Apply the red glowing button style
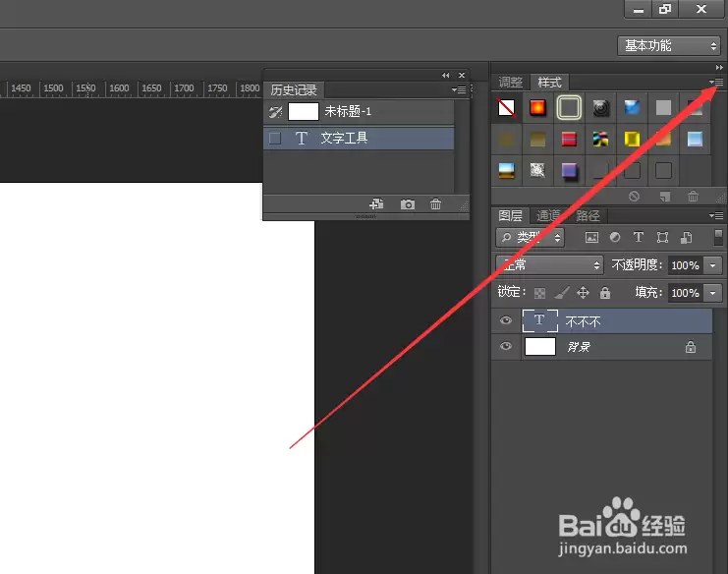 [x=537, y=108]
